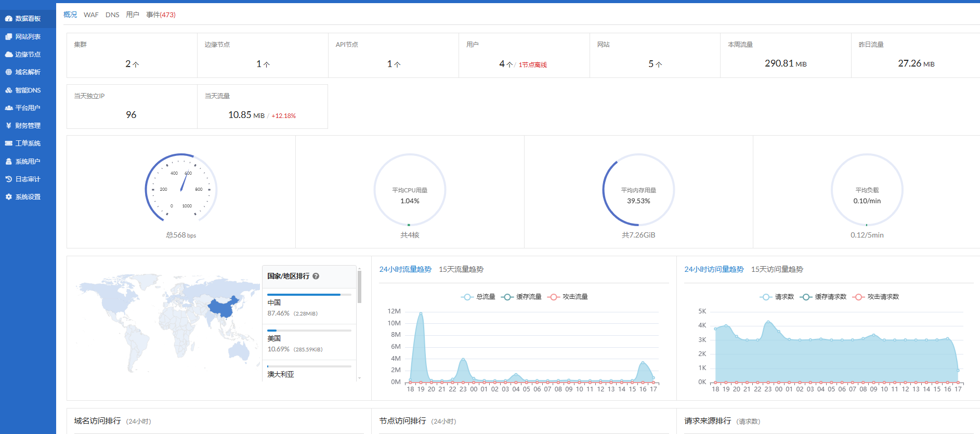Screen dimensions: 980x434
Task: Click the 数据看板 dashboard icon in sidebar
Action: (x=9, y=19)
